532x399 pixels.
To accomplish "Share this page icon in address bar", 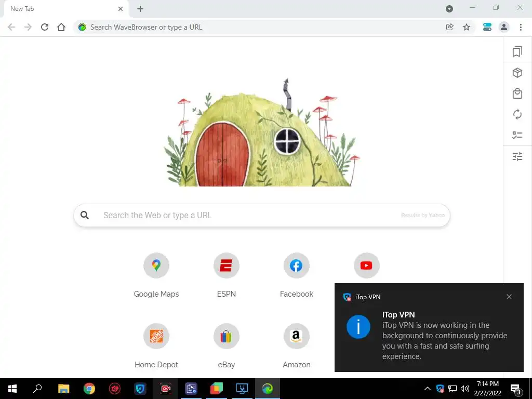I will (x=449, y=27).
